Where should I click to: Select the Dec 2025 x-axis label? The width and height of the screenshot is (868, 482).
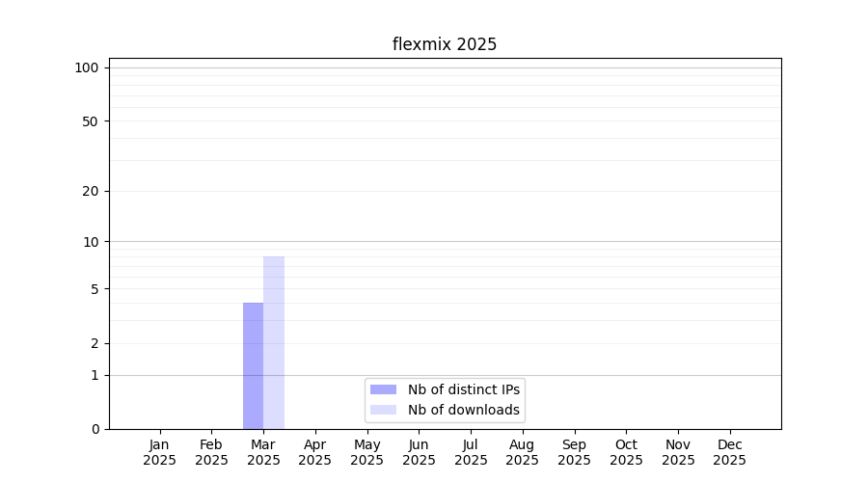pos(730,452)
